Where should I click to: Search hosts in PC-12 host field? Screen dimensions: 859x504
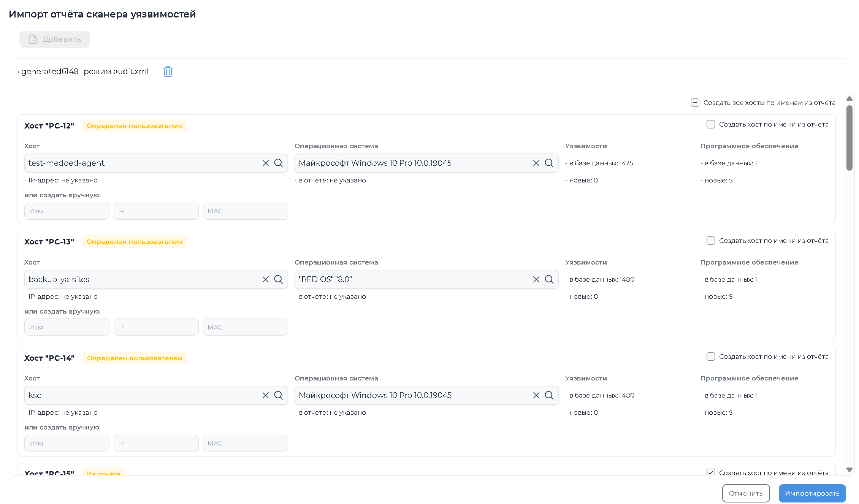[x=279, y=163]
